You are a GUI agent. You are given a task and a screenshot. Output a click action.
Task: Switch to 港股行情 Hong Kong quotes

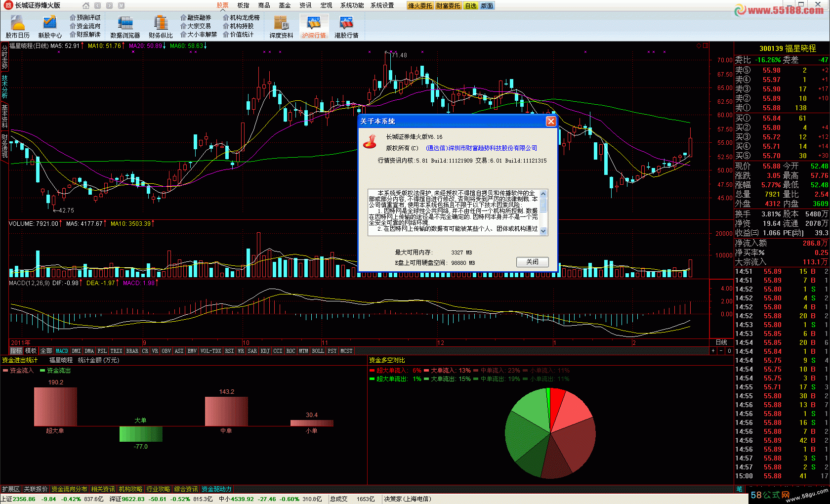(x=346, y=26)
